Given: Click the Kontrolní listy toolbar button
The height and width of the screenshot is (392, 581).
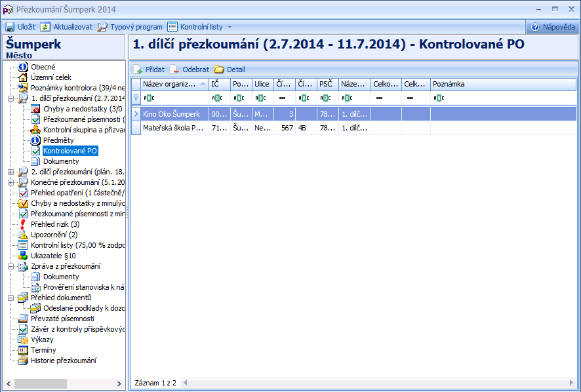Looking at the screenshot, I should (x=195, y=27).
